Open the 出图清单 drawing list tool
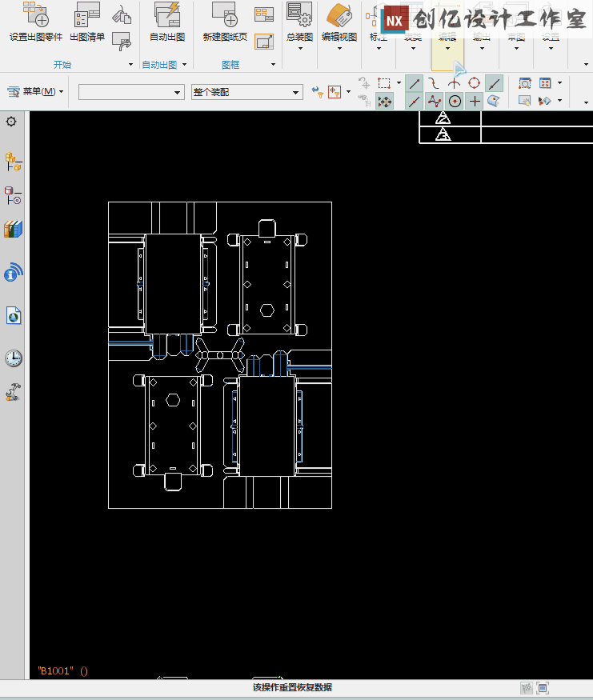Viewport: 593px width, 700px height. (86, 14)
